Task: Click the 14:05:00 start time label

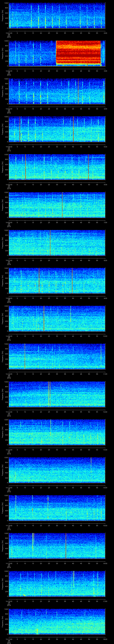Action: pyautogui.click(x=9, y=185)
